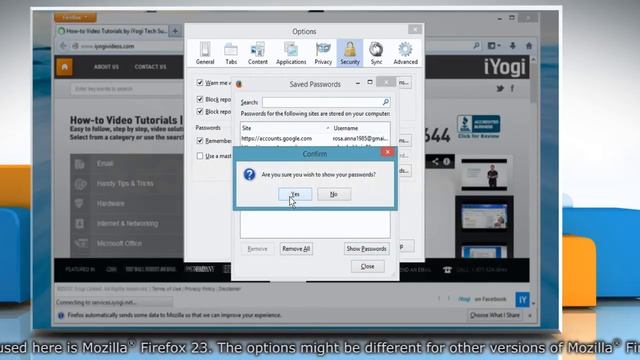Open the Applications options panel

[x=291, y=53]
